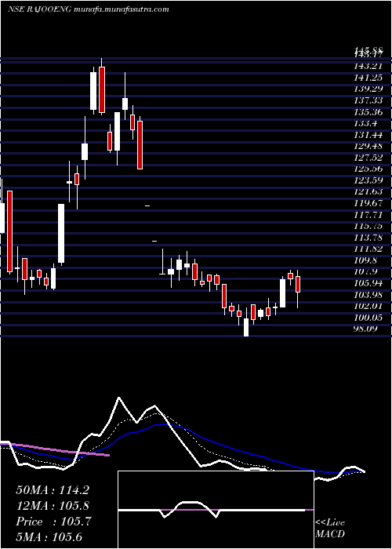
Task: Click the 117.71 price axis label
Action: click(x=368, y=215)
